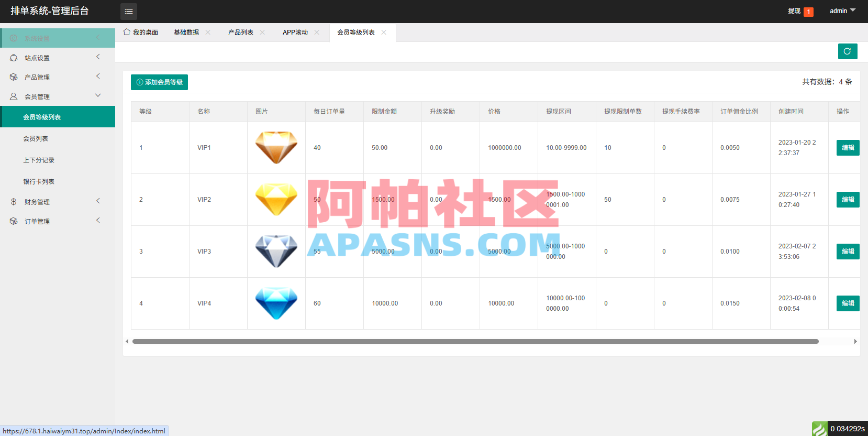Close the 基础数据 tab

coord(208,32)
